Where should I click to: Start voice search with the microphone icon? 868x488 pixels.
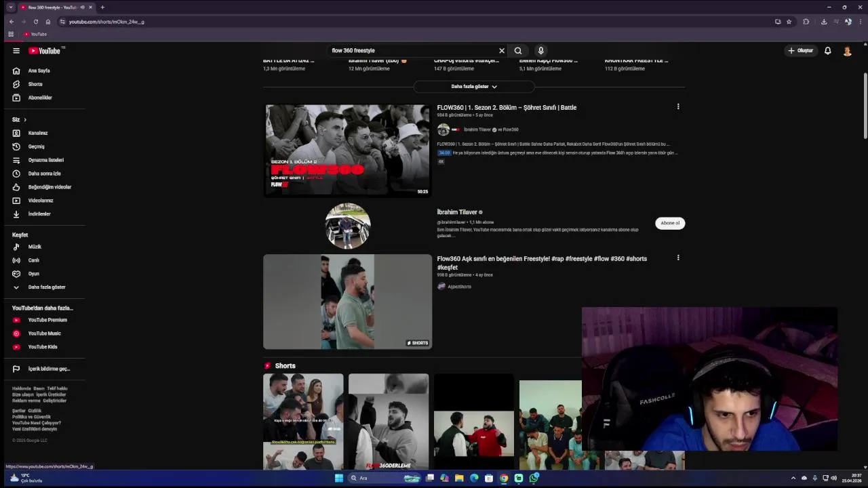[540, 51]
